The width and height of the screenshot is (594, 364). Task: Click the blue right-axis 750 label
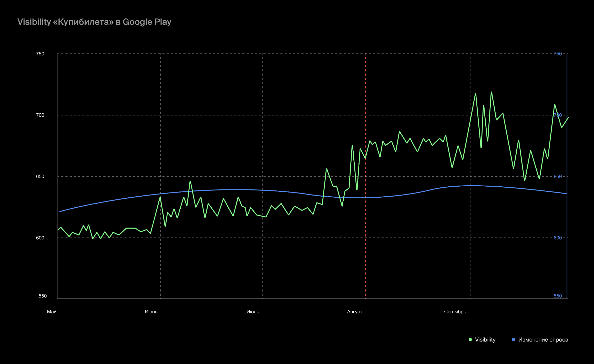[558, 54]
